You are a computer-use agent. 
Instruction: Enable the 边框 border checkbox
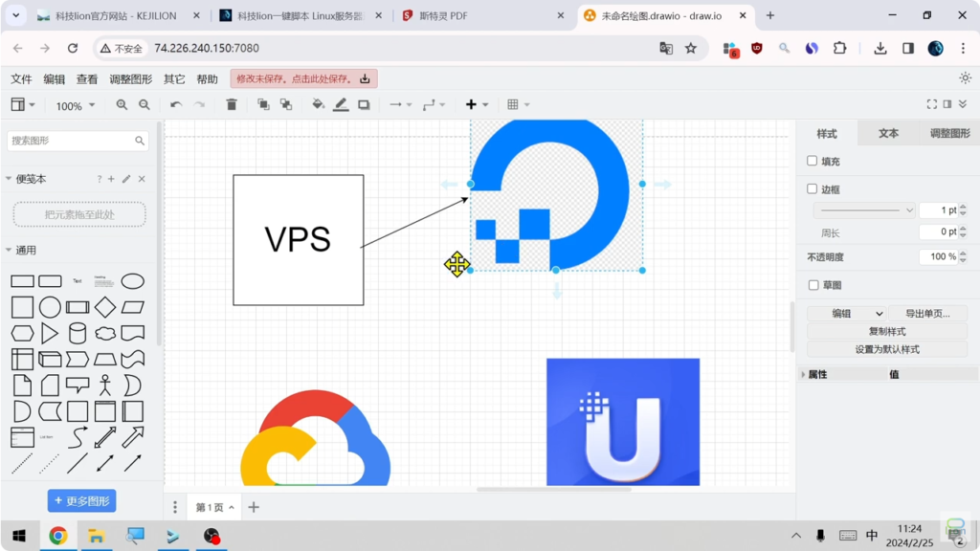pos(813,189)
